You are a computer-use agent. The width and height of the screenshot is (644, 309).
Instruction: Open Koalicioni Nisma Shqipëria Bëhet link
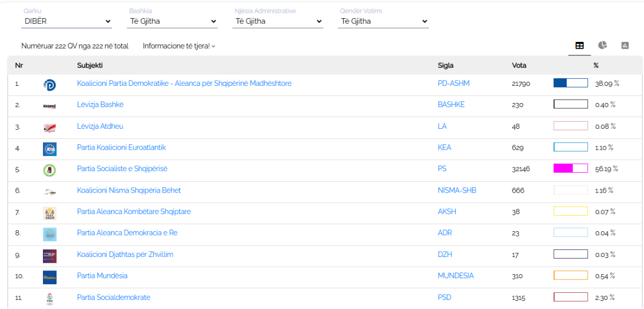point(129,190)
